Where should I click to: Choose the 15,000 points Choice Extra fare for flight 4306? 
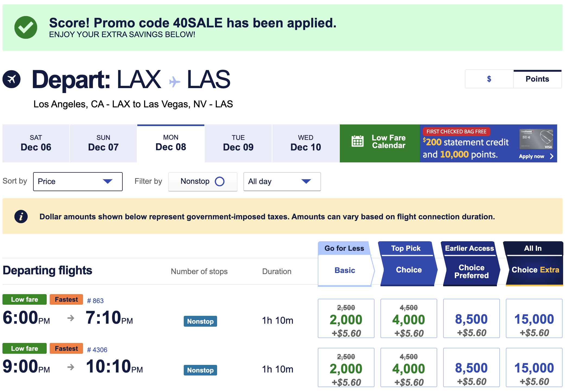(x=534, y=368)
